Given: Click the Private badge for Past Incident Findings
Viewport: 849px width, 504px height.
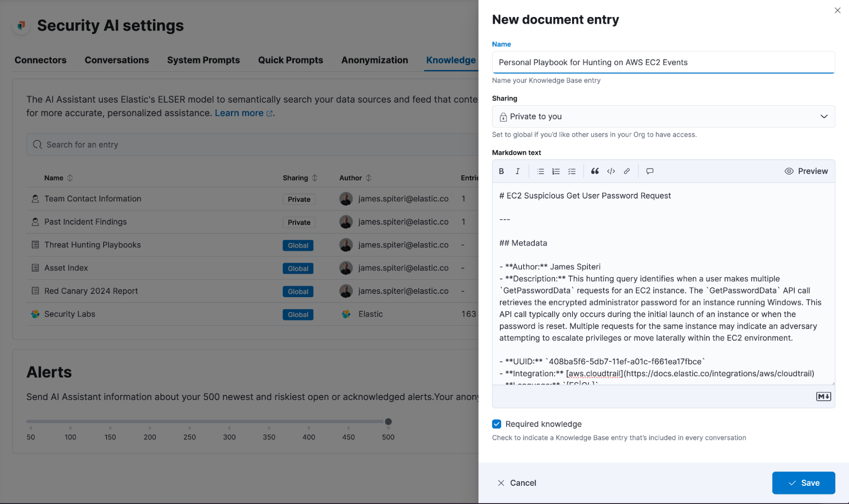Looking at the screenshot, I should click(x=299, y=222).
